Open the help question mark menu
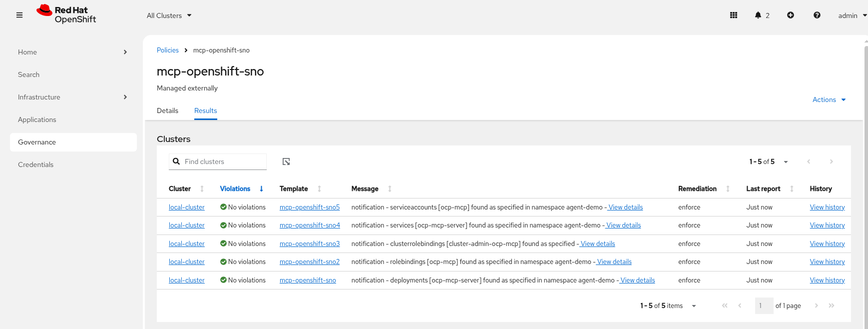Viewport: 868px width, 329px height. tap(817, 15)
